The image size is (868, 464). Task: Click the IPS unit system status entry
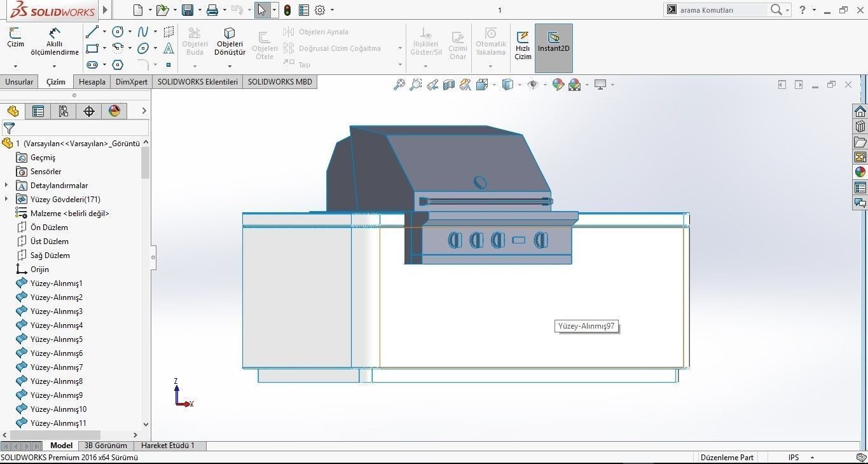(794, 458)
